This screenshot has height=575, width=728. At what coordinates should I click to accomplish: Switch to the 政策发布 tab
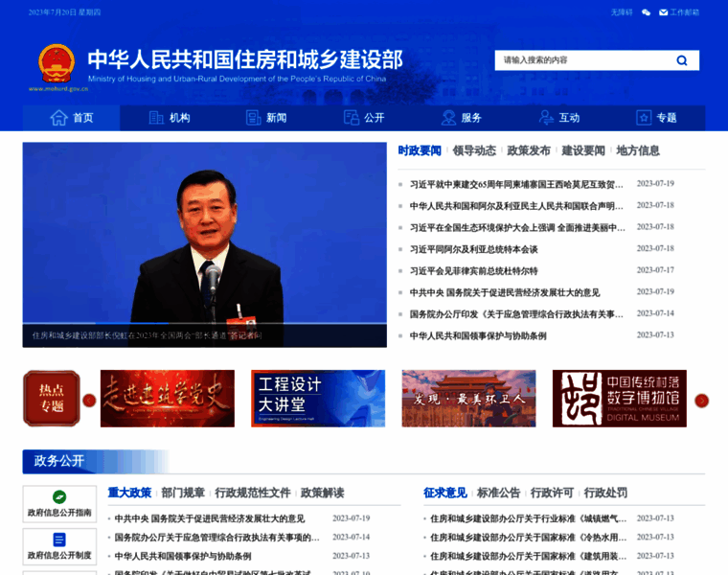(529, 150)
